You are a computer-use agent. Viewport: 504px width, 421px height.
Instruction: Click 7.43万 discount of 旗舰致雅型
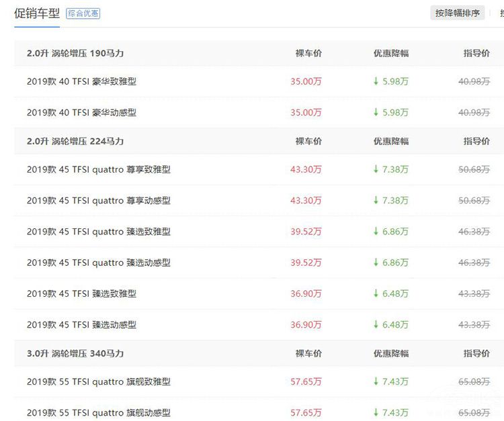391,382
